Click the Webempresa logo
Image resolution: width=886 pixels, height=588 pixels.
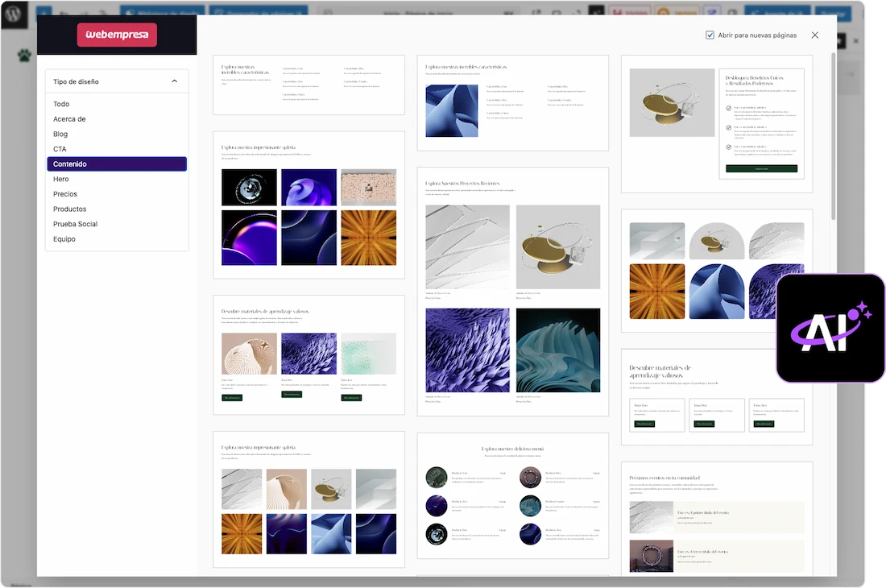tap(117, 35)
